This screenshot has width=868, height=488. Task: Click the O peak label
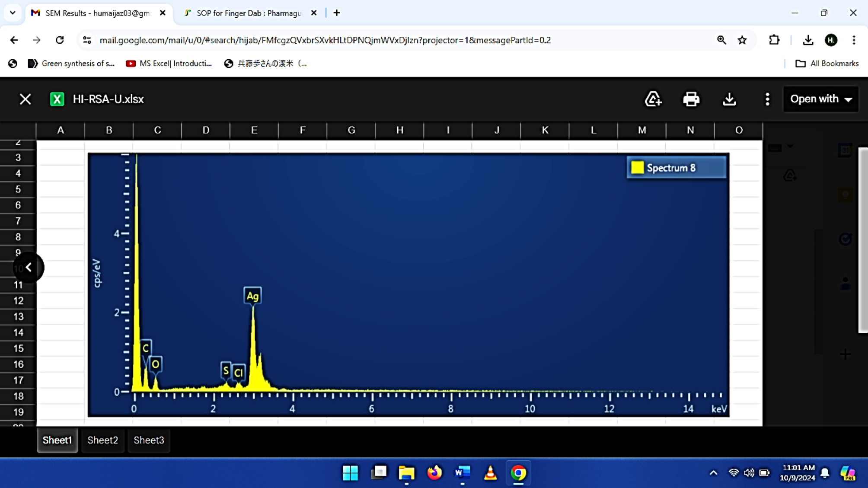pyautogui.click(x=155, y=364)
